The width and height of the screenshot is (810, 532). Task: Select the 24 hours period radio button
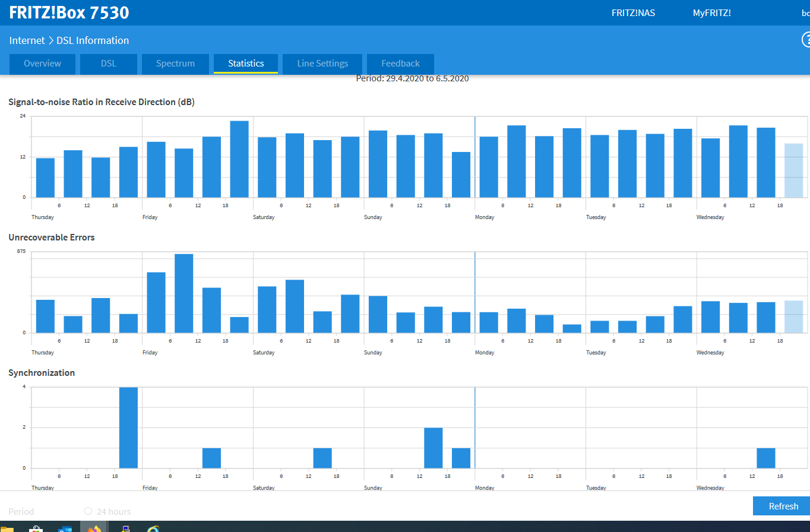[88, 511]
